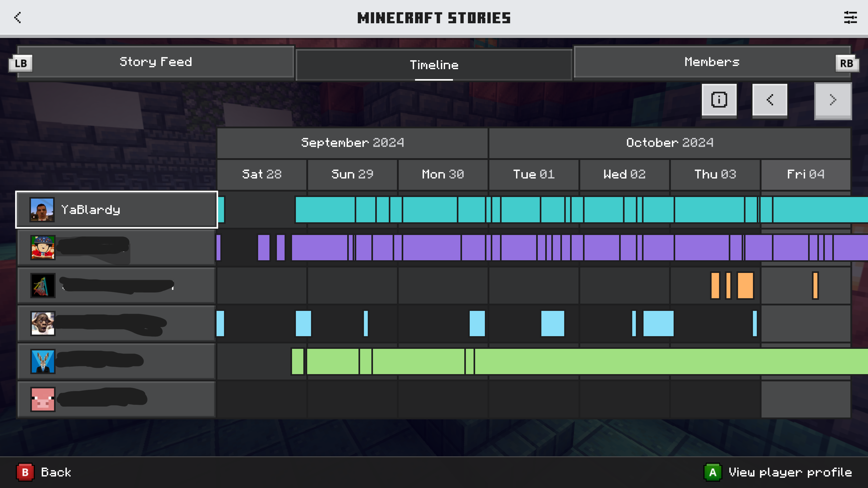The image size is (868, 488).
Task: Click the back arrow in header
Action: coord(18,18)
